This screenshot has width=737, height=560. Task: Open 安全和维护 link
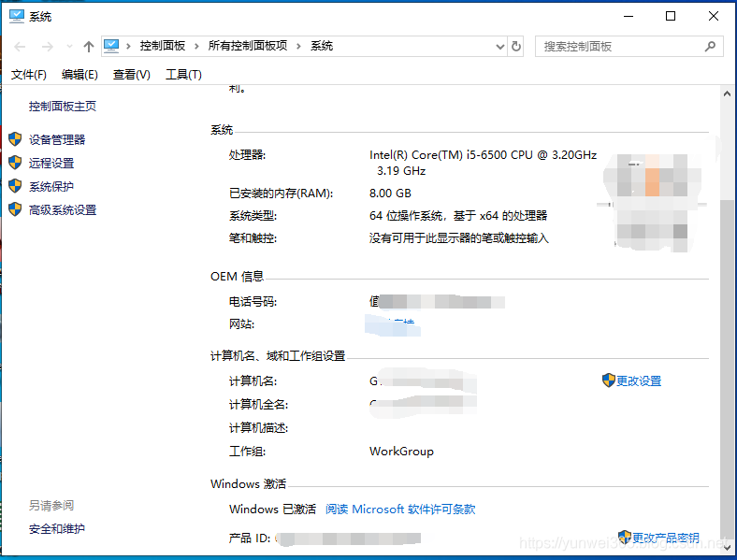click(57, 529)
